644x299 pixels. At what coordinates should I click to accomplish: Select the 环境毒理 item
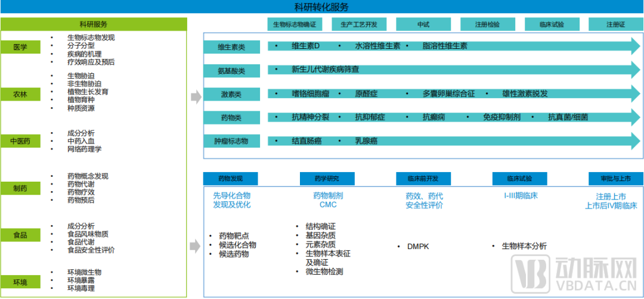81,288
